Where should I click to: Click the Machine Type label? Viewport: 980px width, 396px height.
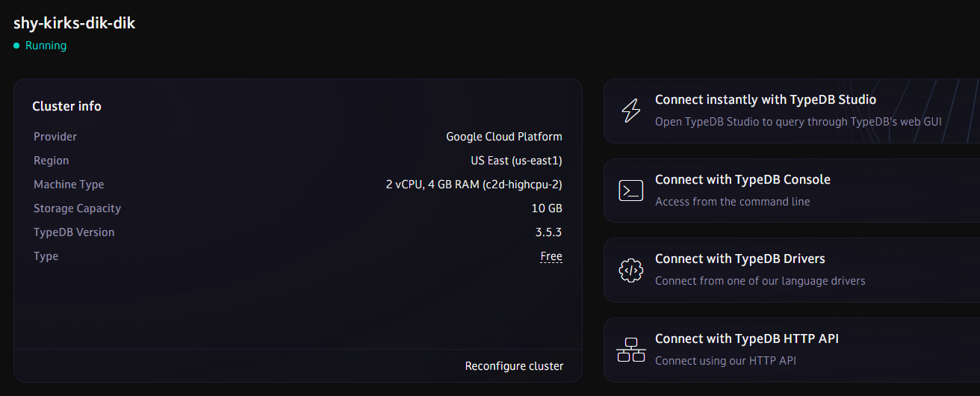(x=69, y=185)
